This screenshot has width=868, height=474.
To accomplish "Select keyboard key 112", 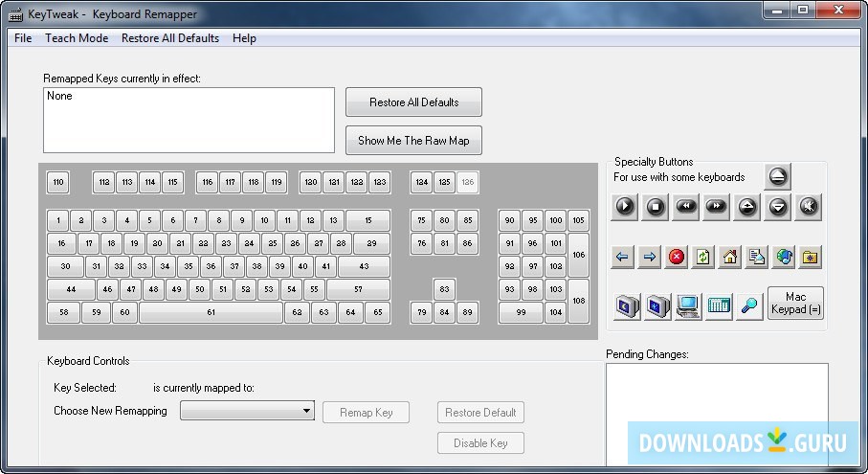I will click(x=104, y=182).
